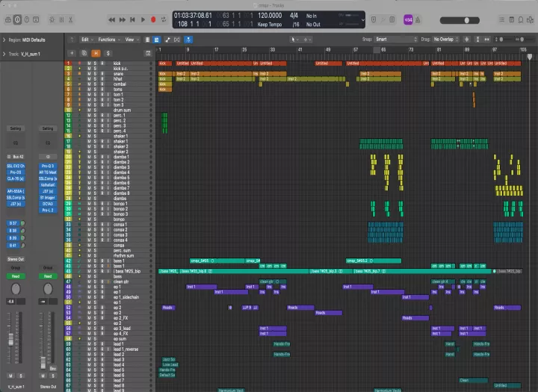Start playback with the Play button
This screenshot has height=392, width=538.
tap(143, 20)
